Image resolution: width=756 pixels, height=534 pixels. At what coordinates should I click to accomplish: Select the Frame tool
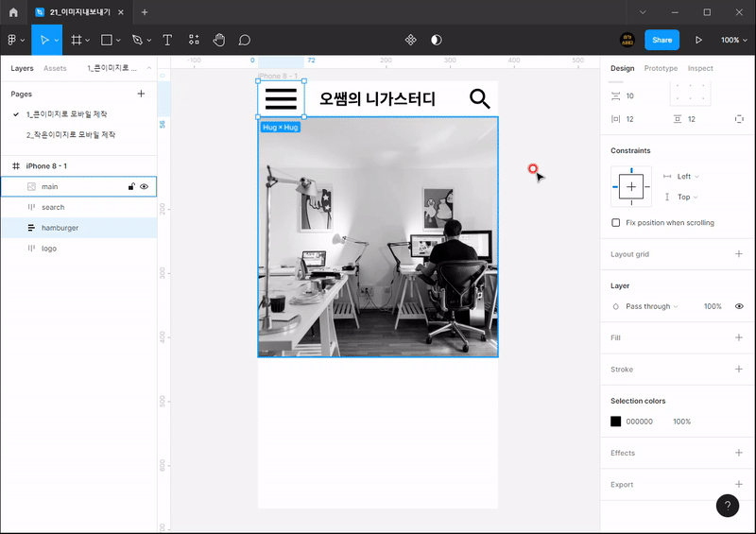tap(77, 40)
